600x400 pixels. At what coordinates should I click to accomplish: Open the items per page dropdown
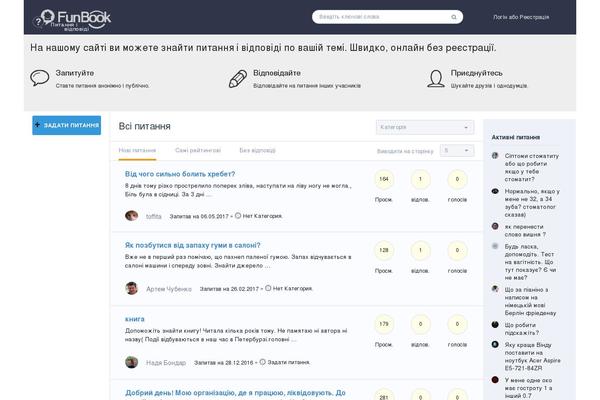[457, 150]
